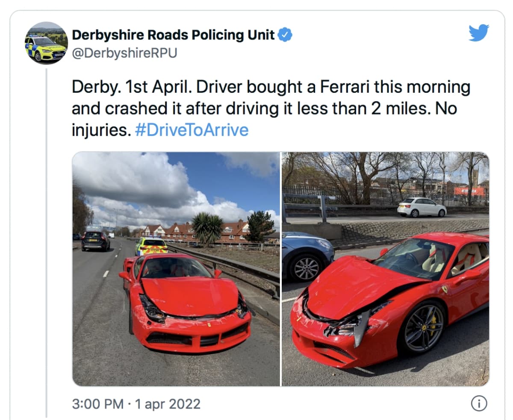513x420 pixels.
Task: Click the police car in the left photo
Action: [x=152, y=246]
